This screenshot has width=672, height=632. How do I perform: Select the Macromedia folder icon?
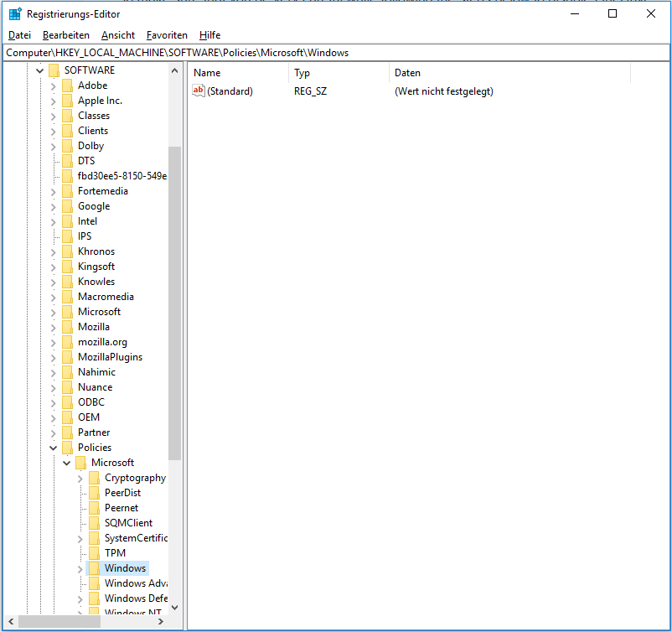(x=67, y=297)
